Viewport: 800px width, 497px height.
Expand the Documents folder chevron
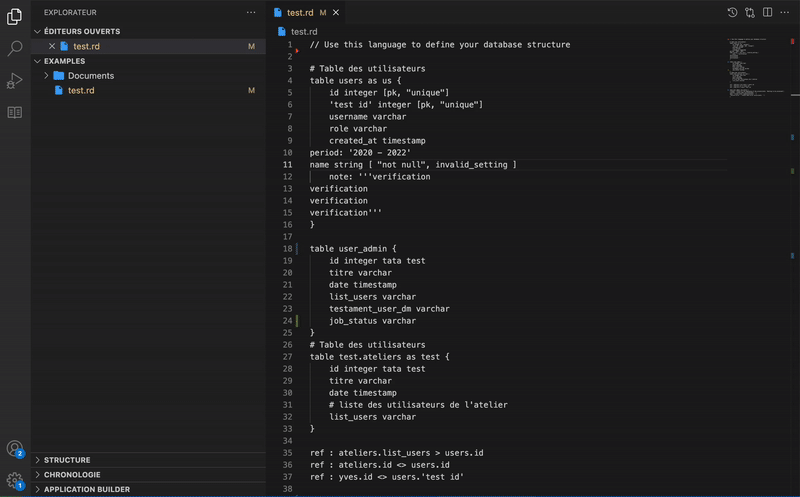tap(46, 76)
